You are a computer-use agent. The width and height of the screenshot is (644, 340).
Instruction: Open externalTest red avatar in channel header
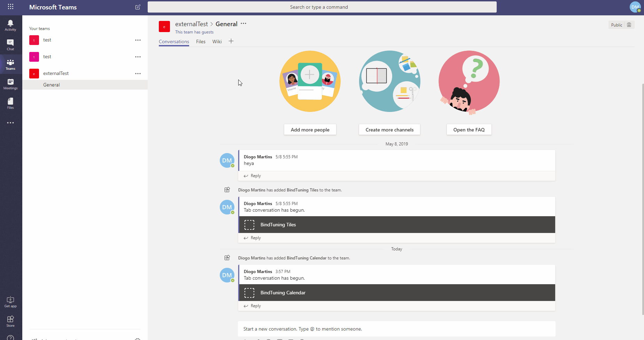tap(164, 27)
